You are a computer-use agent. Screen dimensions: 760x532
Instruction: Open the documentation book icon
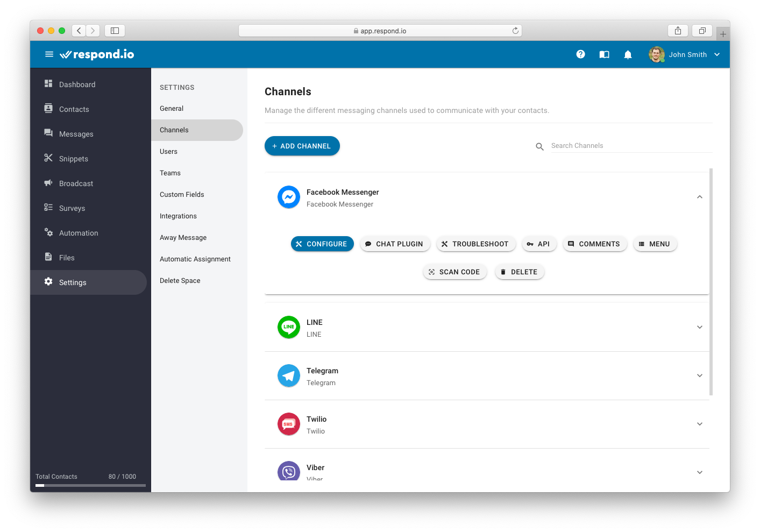604,54
